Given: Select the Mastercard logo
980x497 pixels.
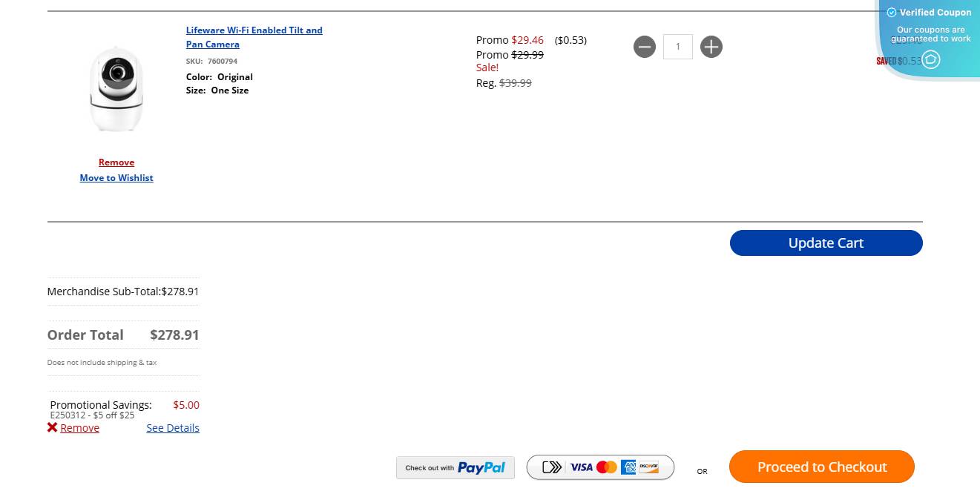Looking at the screenshot, I should [x=607, y=467].
